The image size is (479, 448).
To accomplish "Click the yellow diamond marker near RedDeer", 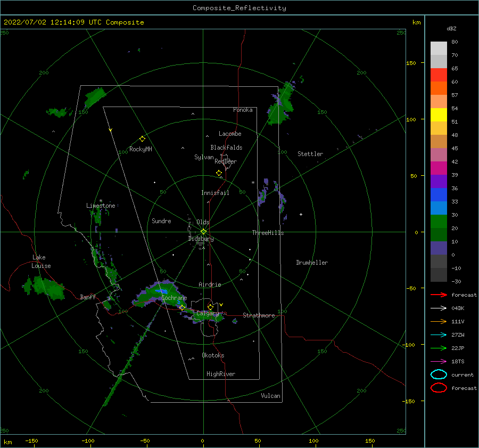I will click(219, 173).
